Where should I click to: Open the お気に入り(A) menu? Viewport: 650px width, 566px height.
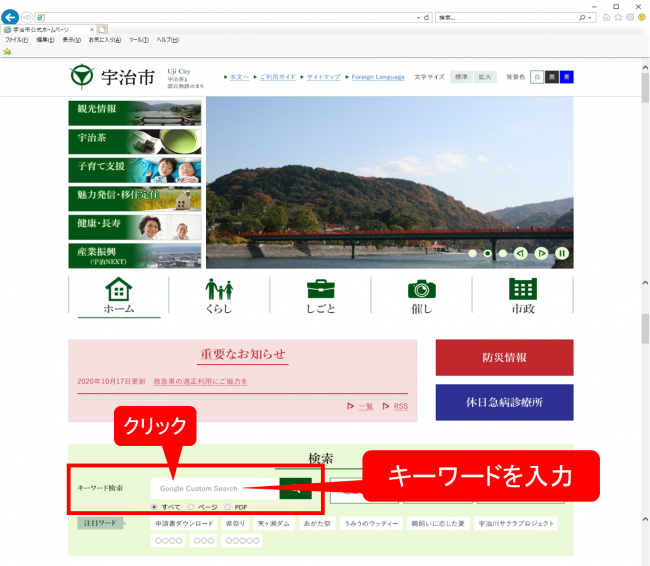point(105,40)
